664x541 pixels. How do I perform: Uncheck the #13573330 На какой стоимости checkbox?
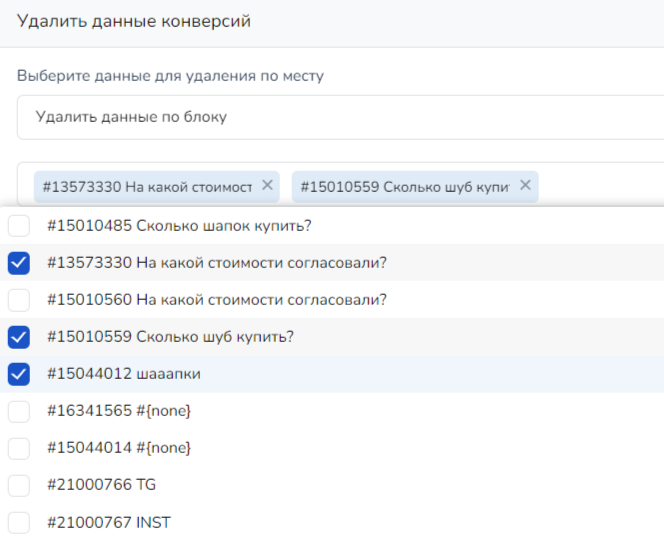[19, 263]
